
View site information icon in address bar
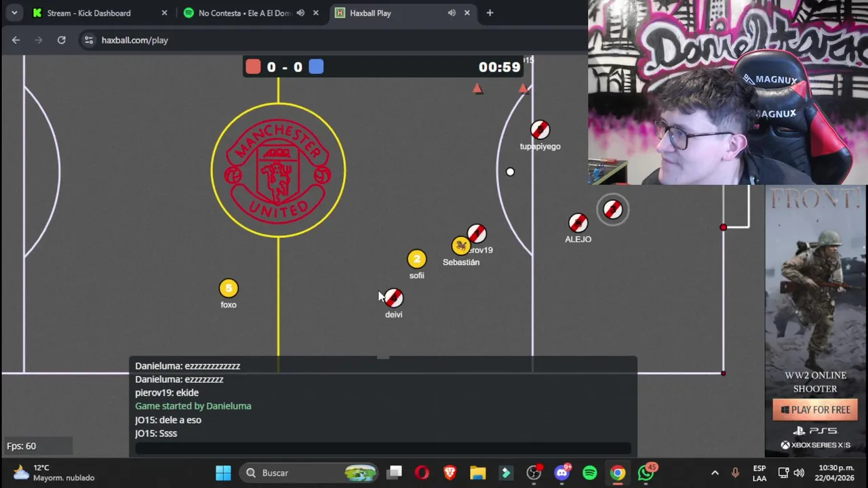88,40
